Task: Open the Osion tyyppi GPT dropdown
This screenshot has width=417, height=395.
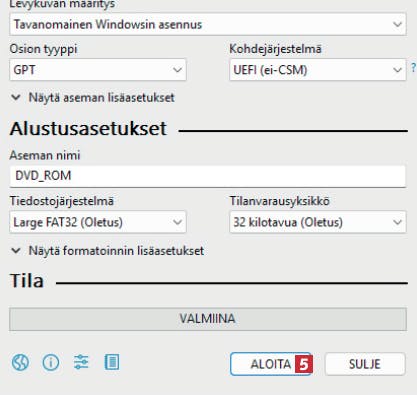Action: 98,70
